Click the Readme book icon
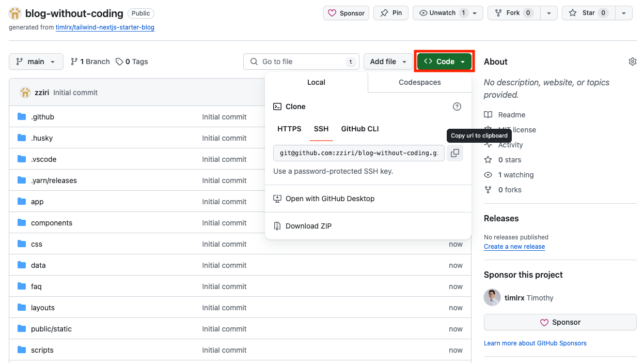This screenshot has height=363, width=644. 488,115
